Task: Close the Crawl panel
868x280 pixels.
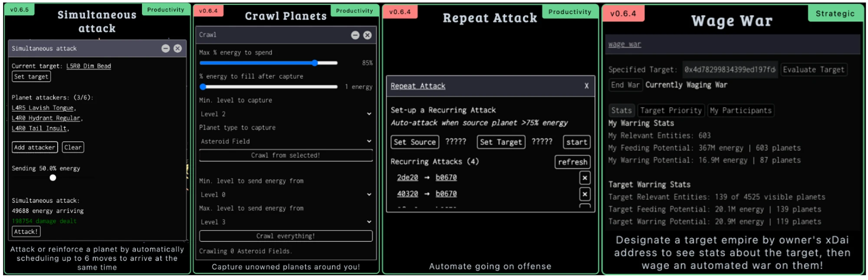Action: pos(368,35)
